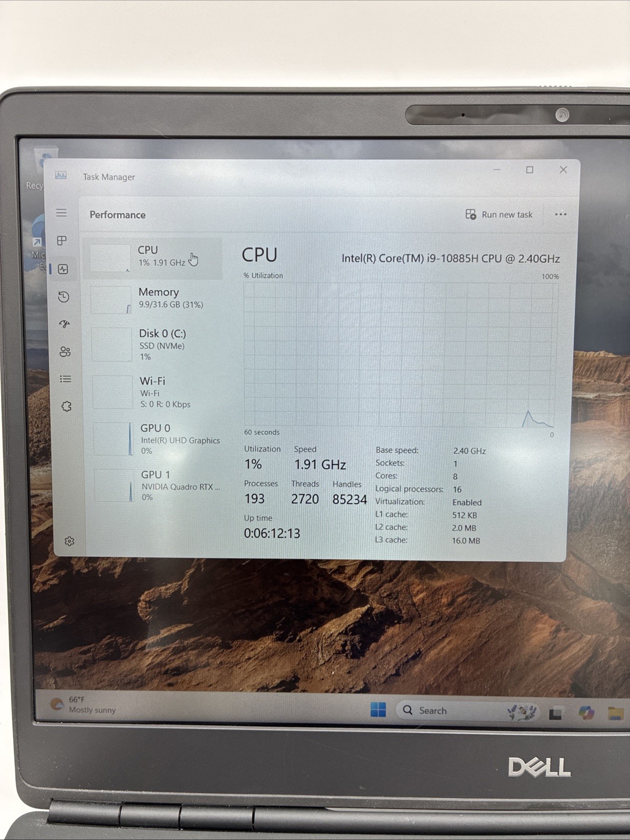Open the Processes page icon
The image size is (630, 840).
pyautogui.click(x=62, y=241)
